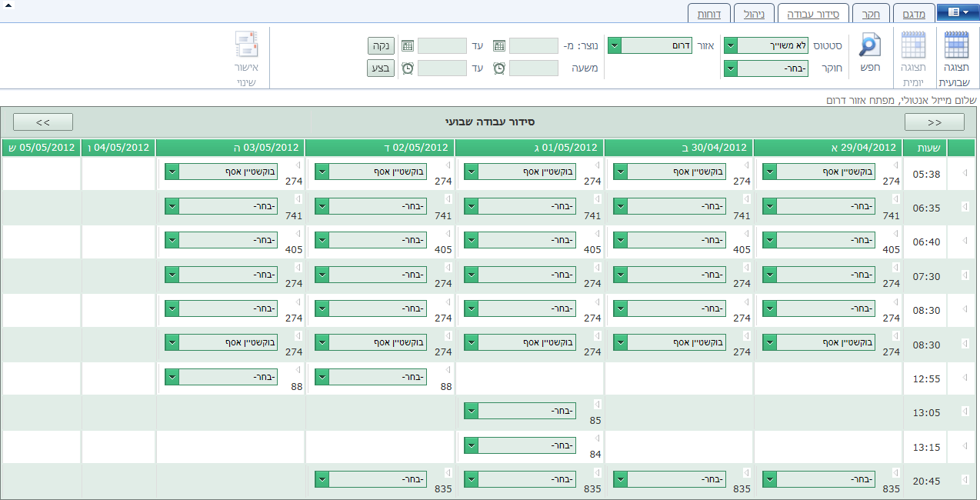The width and height of the screenshot is (980, 500).
Task: Click the 'סידור עבודה שבועי' title
Action: pos(490,122)
